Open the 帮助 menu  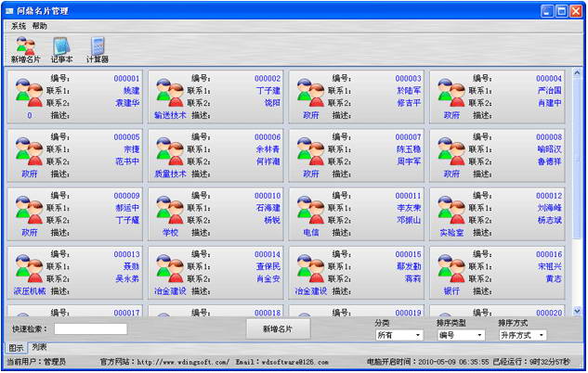tap(39, 26)
